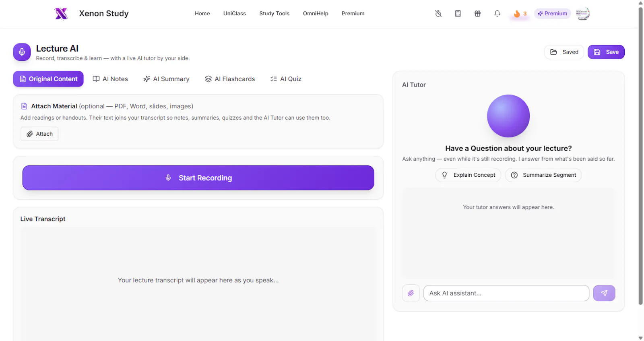Select the Original Content tab
Image resolution: width=644 pixels, height=341 pixels.
click(x=48, y=79)
